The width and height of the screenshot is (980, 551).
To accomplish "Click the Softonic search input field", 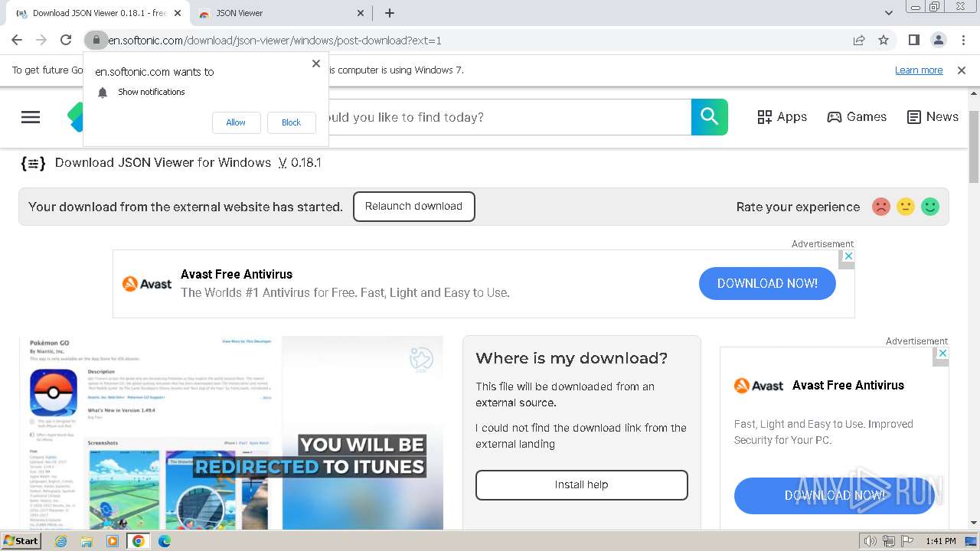I will [509, 117].
